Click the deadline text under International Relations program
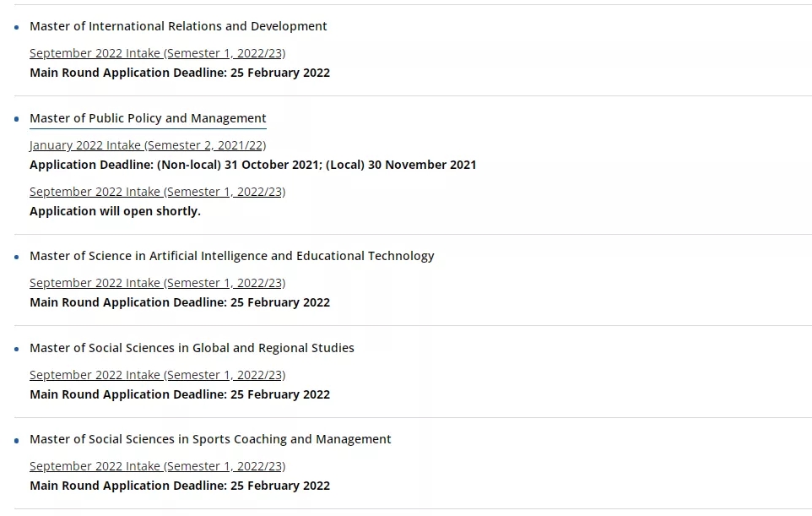 (180, 73)
